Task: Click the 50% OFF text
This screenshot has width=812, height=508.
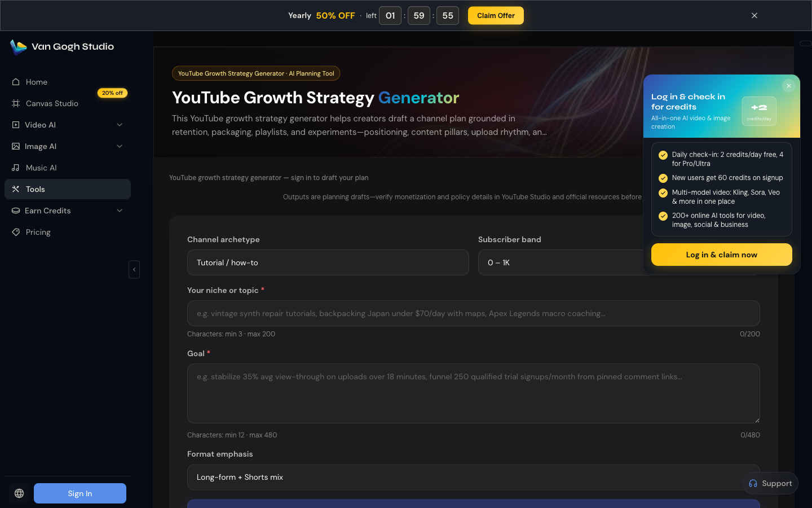Action: pyautogui.click(x=336, y=16)
